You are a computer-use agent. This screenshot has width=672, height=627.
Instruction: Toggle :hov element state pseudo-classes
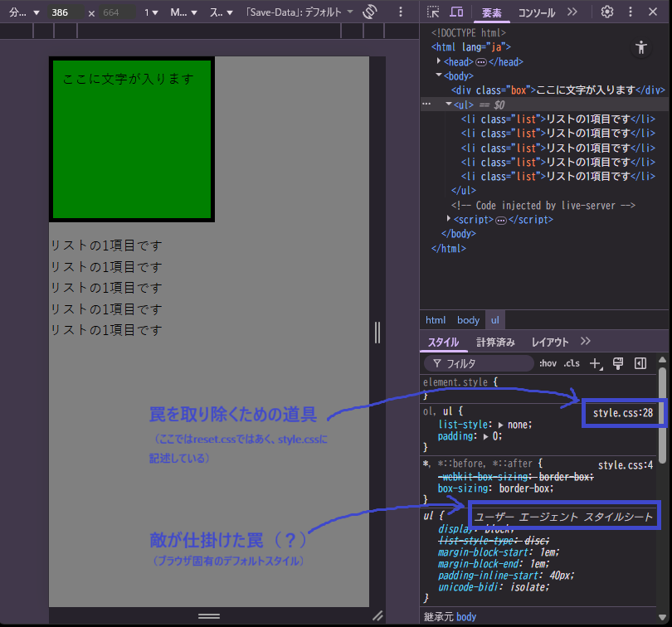click(548, 362)
